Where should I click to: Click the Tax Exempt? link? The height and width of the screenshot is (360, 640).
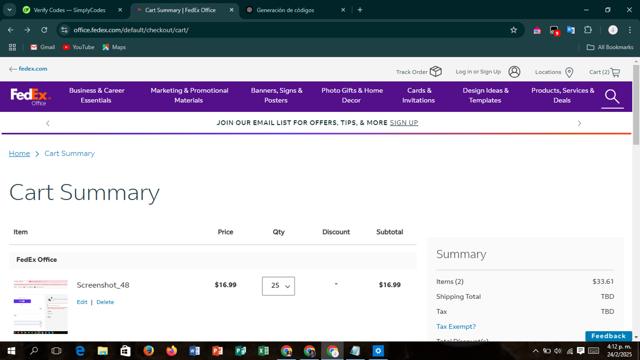pos(456,327)
